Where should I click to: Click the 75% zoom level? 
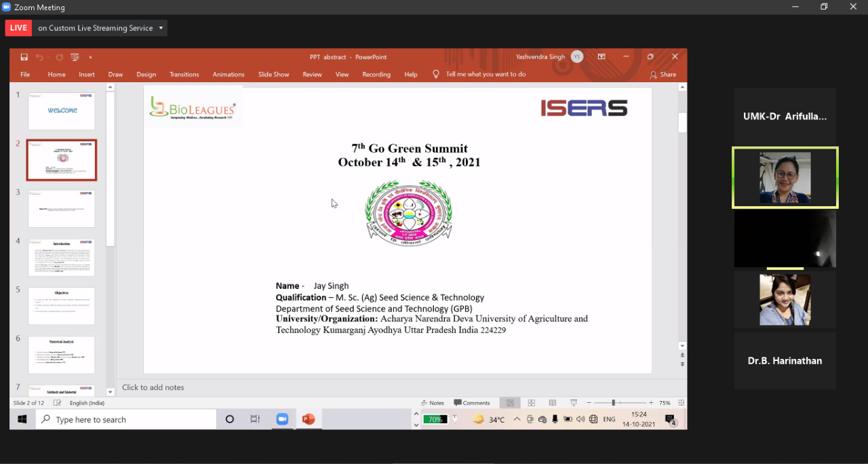(665, 403)
